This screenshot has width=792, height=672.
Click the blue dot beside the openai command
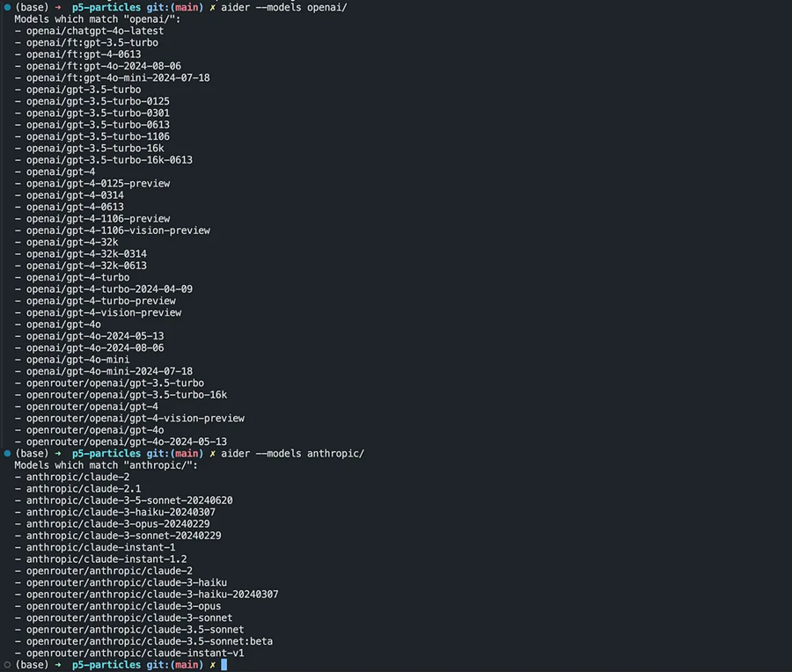point(7,8)
